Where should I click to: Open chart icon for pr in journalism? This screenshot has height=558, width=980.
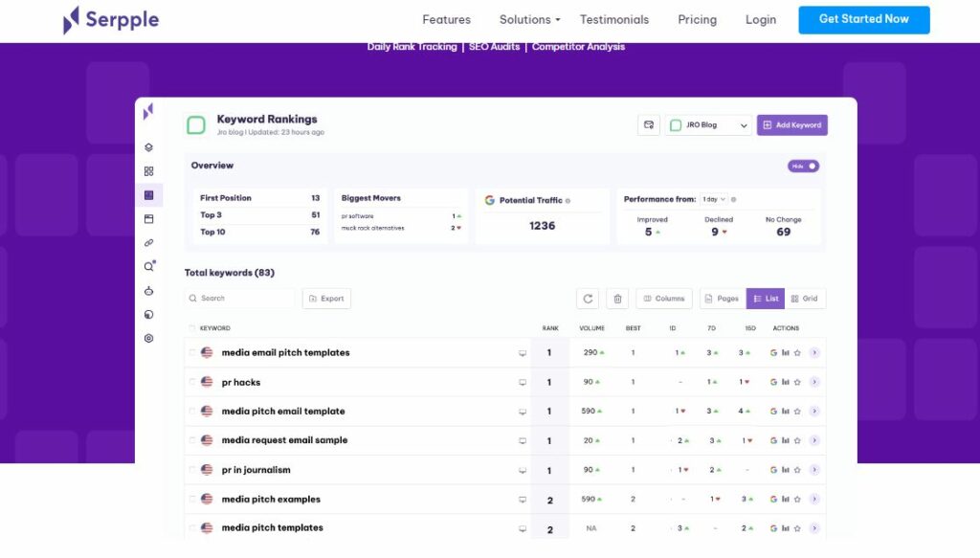point(786,470)
